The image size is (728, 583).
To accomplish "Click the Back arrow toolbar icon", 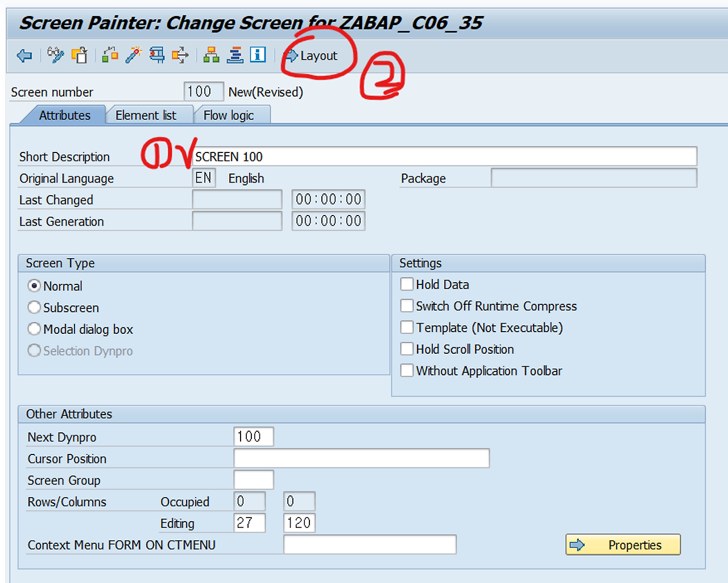I will 24,55.
